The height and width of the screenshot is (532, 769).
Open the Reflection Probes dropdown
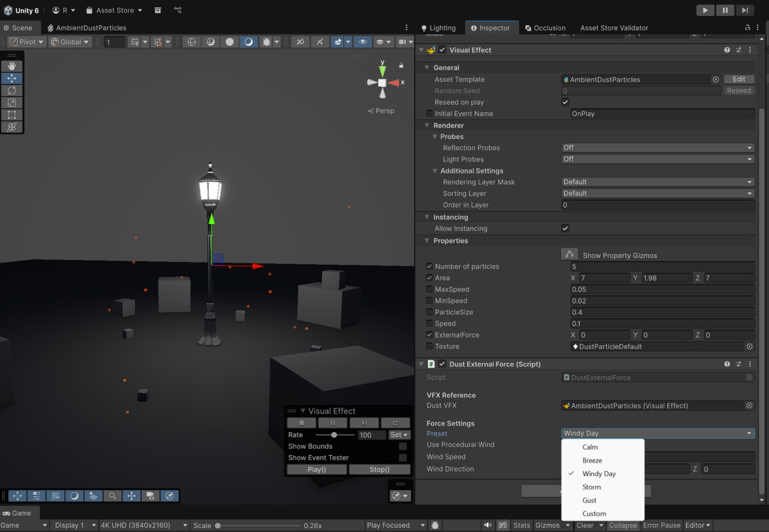pyautogui.click(x=657, y=148)
